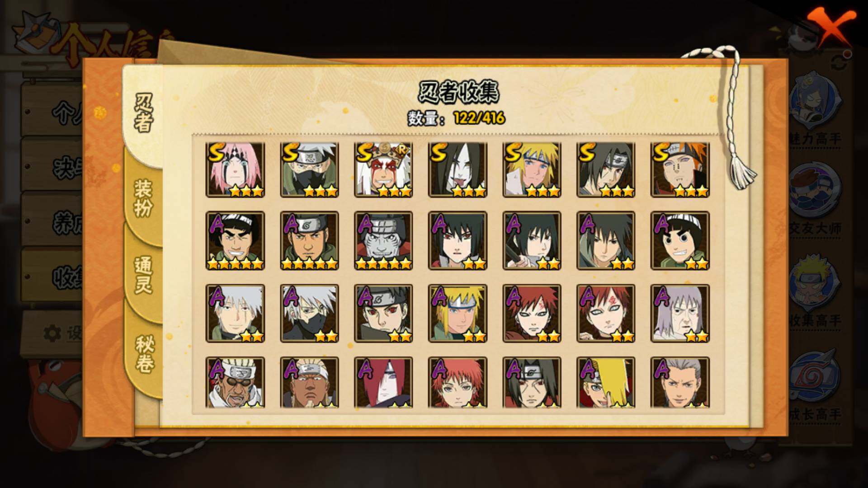The image size is (868, 488).
Task: Select the 忍者 ninja tab
Action: pyautogui.click(x=142, y=113)
